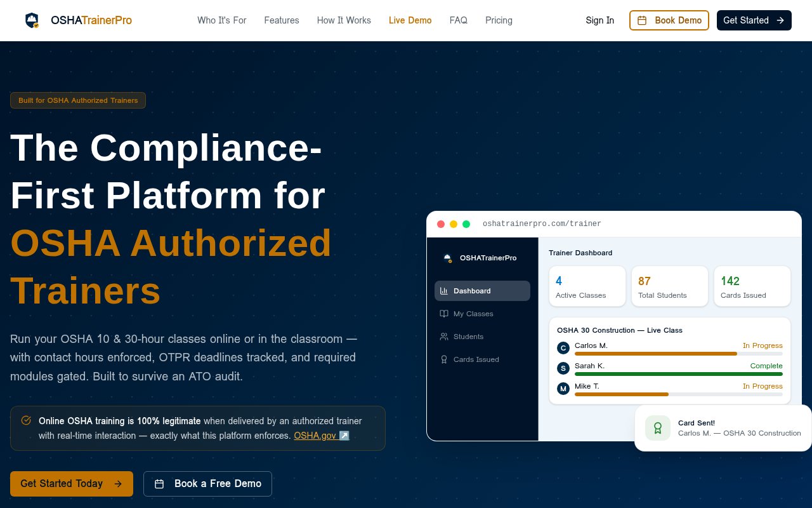This screenshot has height=508, width=812.
Task: Click Carlos M. progress bar
Action: tap(679, 354)
